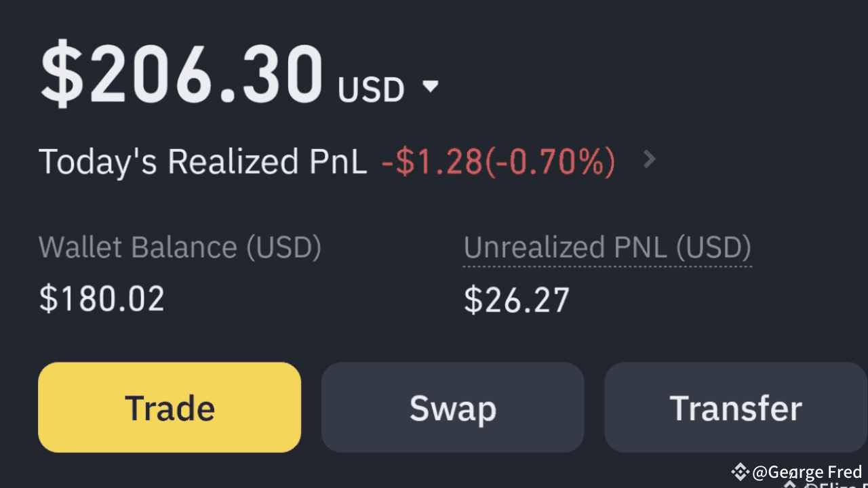Open the dotted-underlined Unrealized PNL (USD) tooltip
Image resolution: width=868 pixels, height=488 pixels.
pyautogui.click(x=608, y=248)
